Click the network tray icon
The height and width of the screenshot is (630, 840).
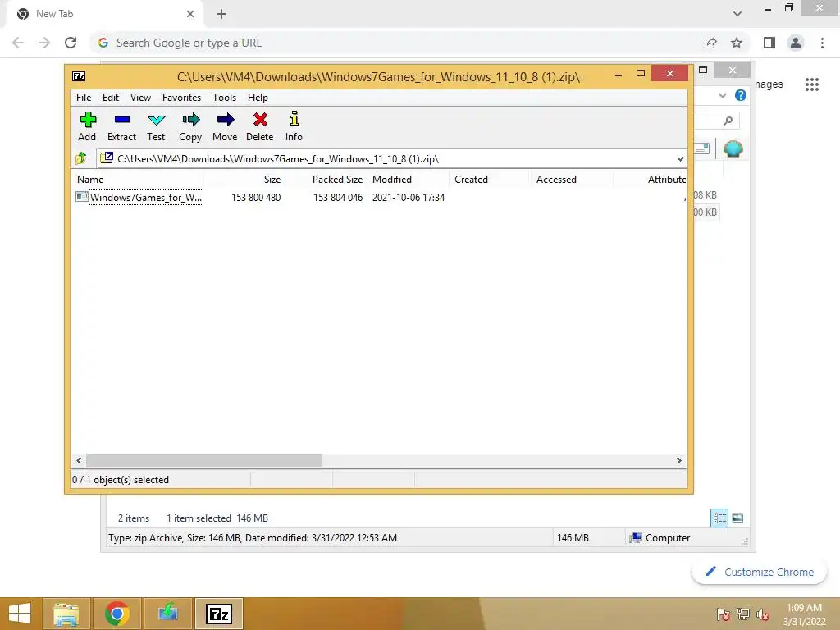click(x=743, y=614)
